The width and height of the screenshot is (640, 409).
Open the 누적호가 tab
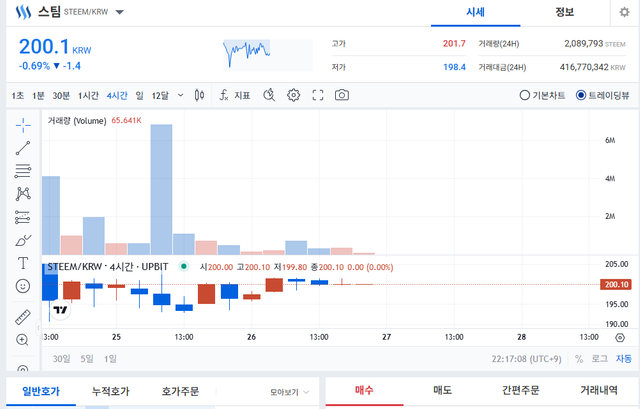(110, 391)
